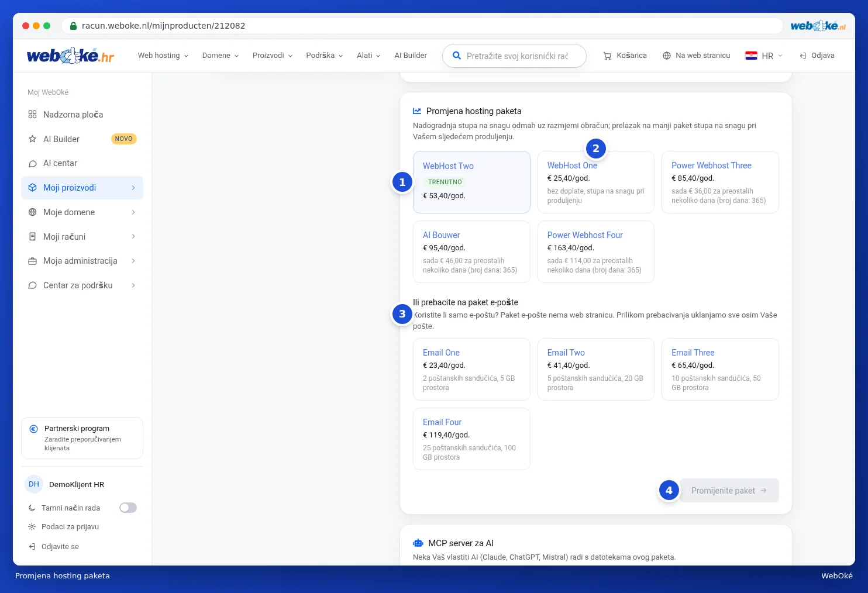Select the WebHost One package card
Screen dimensions: 868x593
tap(595, 182)
